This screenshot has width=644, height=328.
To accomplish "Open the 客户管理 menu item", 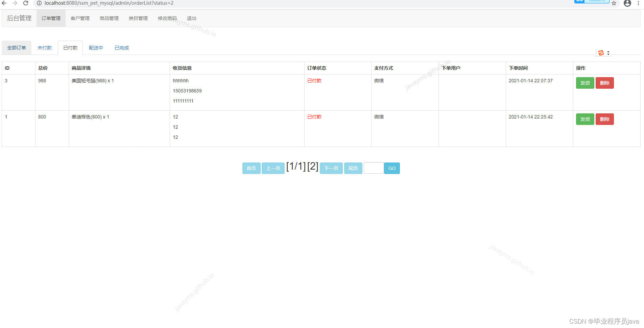I will [80, 18].
